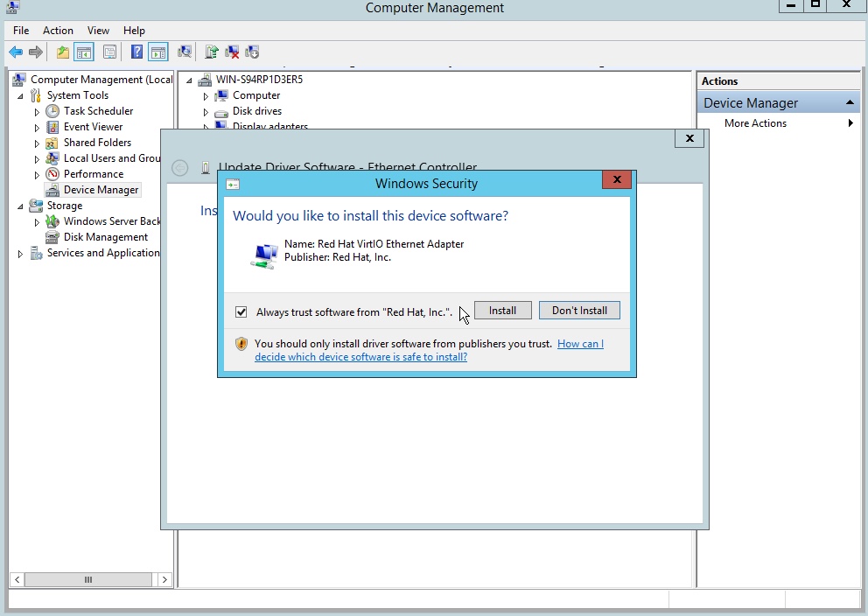The height and width of the screenshot is (616, 868).
Task: Click Task Scheduler clock icon
Action: click(x=52, y=111)
